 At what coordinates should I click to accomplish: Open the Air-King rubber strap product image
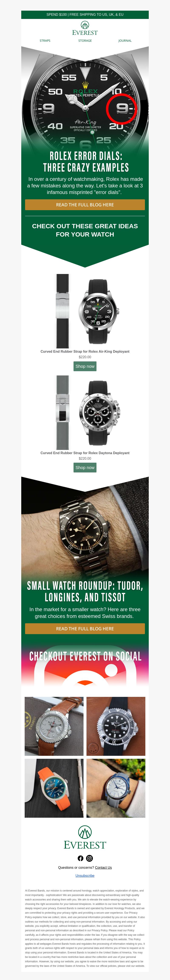point(85,311)
